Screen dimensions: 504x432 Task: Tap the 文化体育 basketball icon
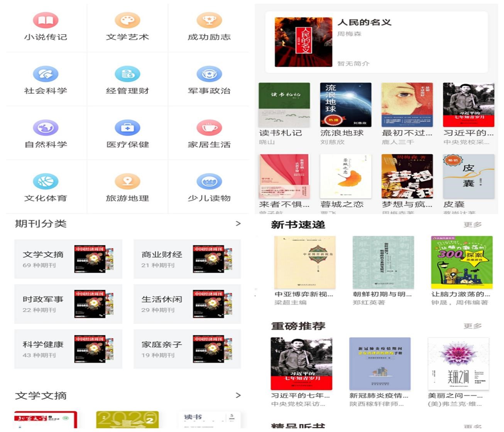tap(46, 181)
